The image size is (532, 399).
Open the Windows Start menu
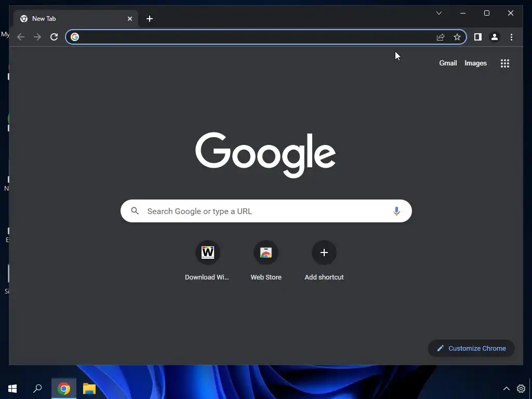12,389
